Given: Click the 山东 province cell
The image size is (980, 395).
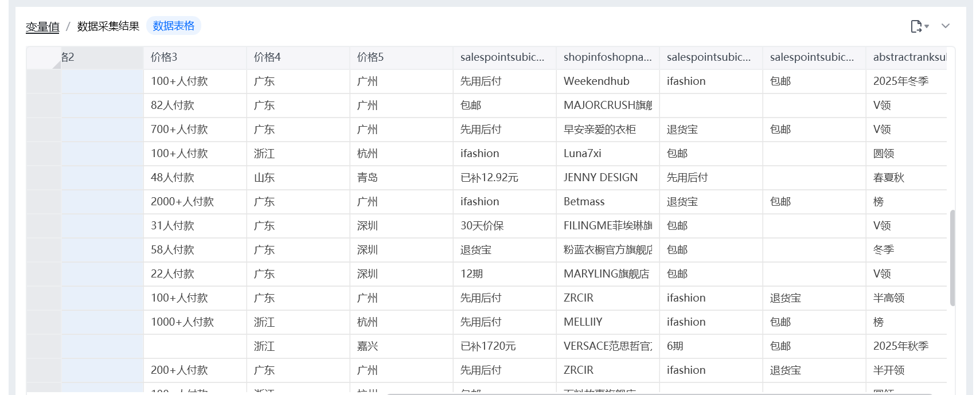Looking at the screenshot, I should (298, 178).
